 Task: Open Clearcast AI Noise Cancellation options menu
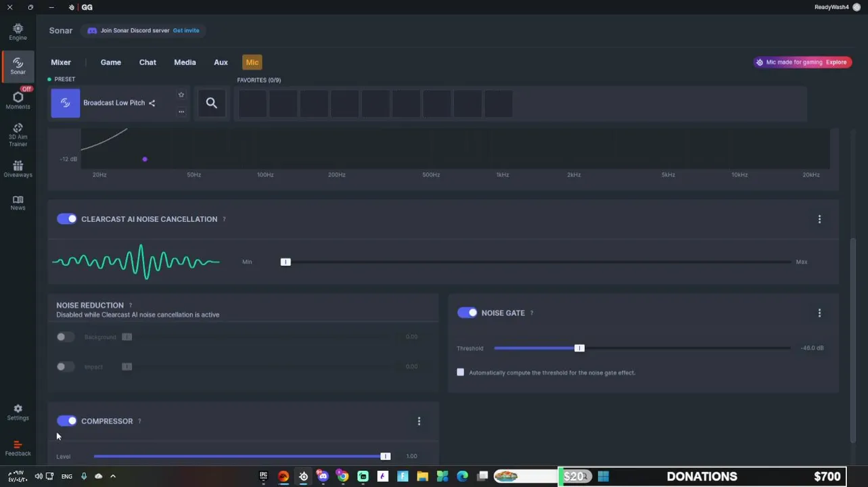coord(819,219)
